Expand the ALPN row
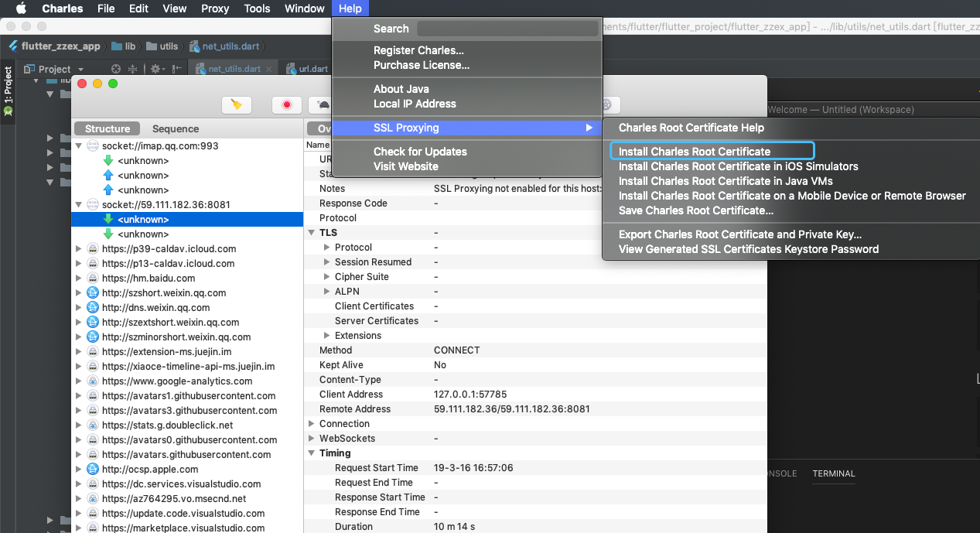This screenshot has height=533, width=980. click(x=327, y=292)
